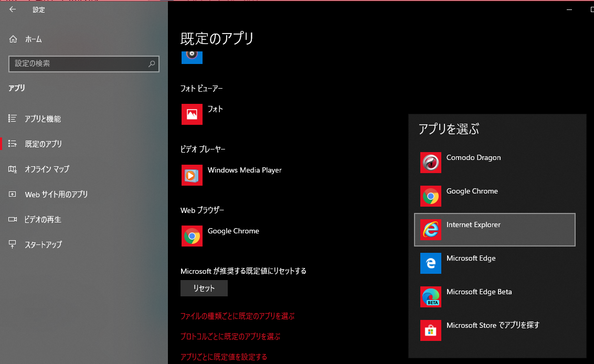Viewport: 594px width, 364px height.
Task: Select Google Chrome in app chooser
Action: [472, 191]
